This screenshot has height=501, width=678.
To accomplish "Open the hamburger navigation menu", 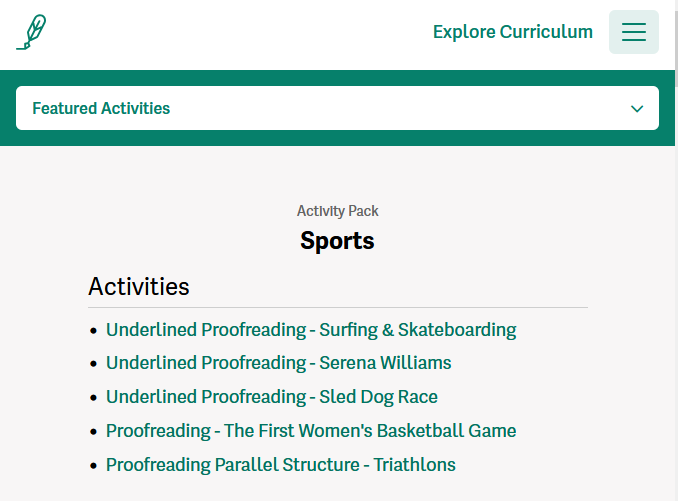I will point(633,32).
